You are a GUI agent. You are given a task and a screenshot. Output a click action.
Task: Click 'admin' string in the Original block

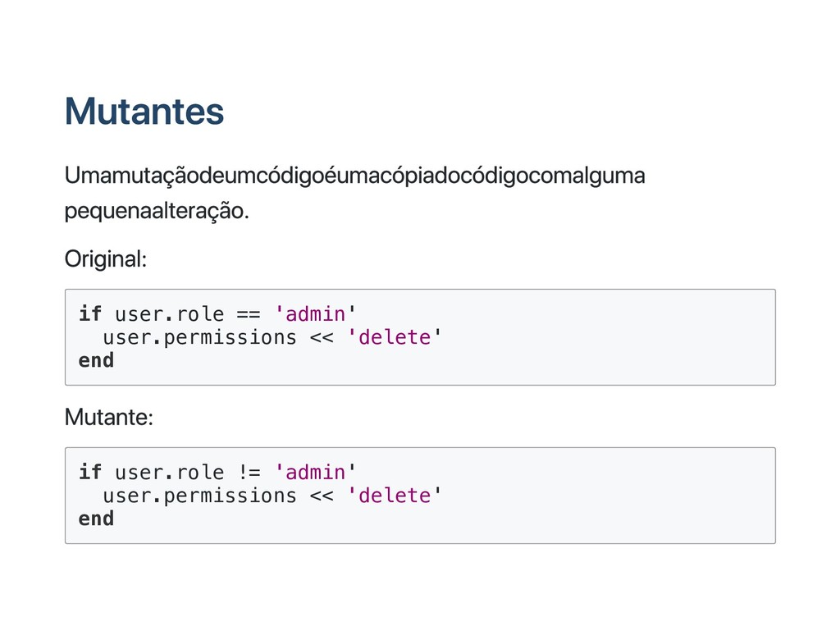click(315, 314)
